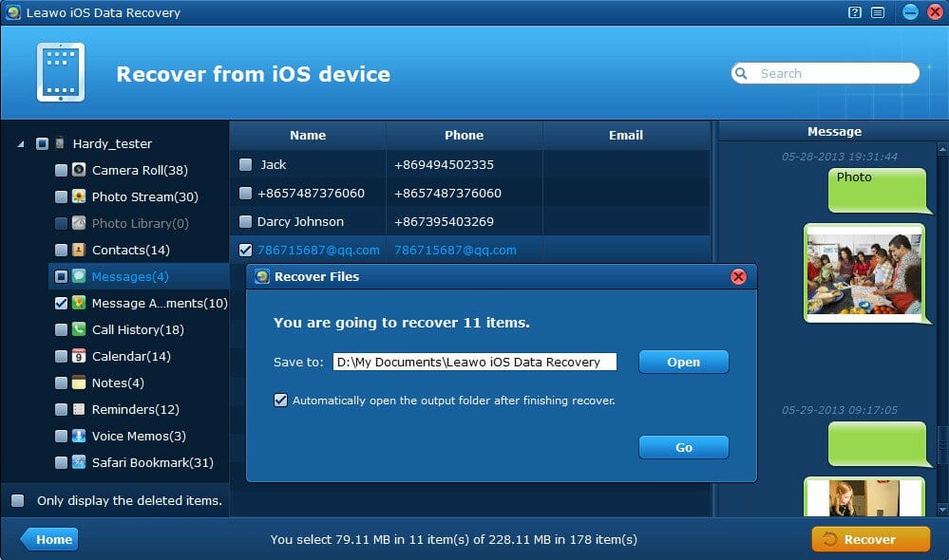Image resolution: width=949 pixels, height=560 pixels.
Task: Click the Camera Roll icon in sidebar
Action: (80, 171)
